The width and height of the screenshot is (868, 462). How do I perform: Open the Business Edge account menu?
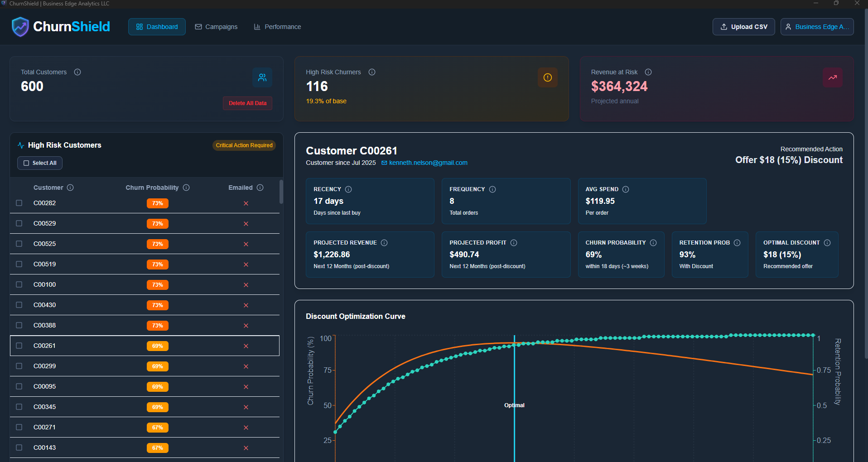pyautogui.click(x=817, y=27)
